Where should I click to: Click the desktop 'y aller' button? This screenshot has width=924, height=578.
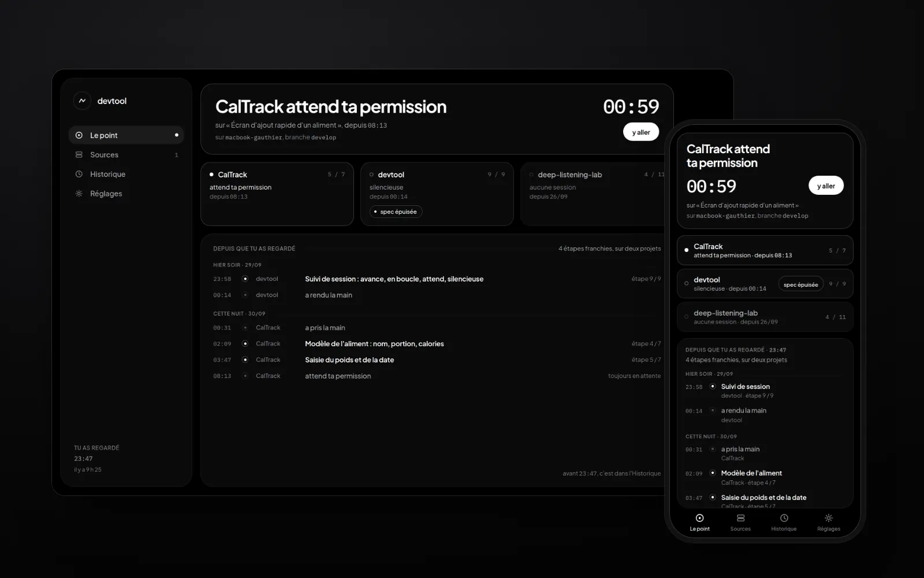[641, 132]
